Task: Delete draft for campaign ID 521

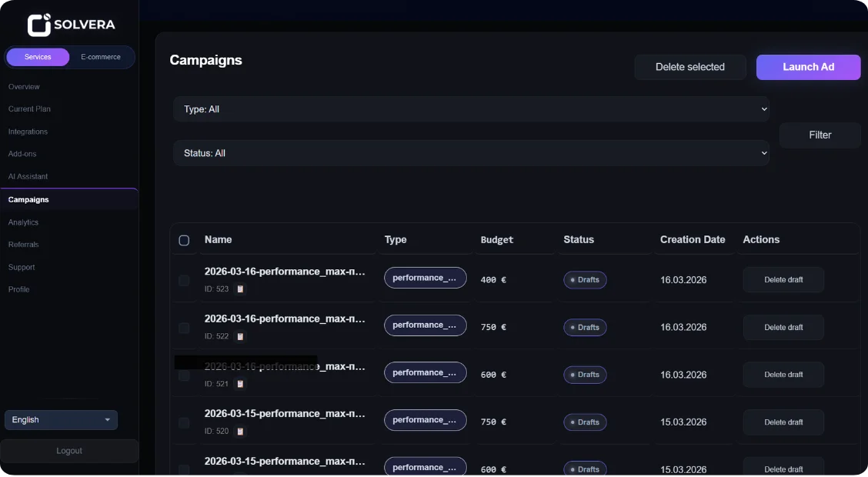Action: pyautogui.click(x=783, y=375)
